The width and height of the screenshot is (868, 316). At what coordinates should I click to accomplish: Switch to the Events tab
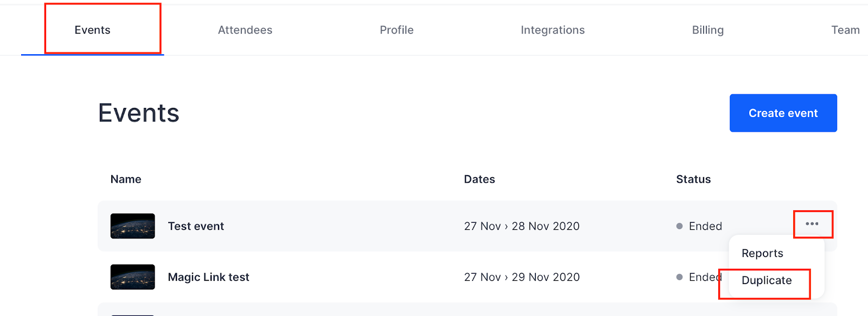tap(92, 30)
